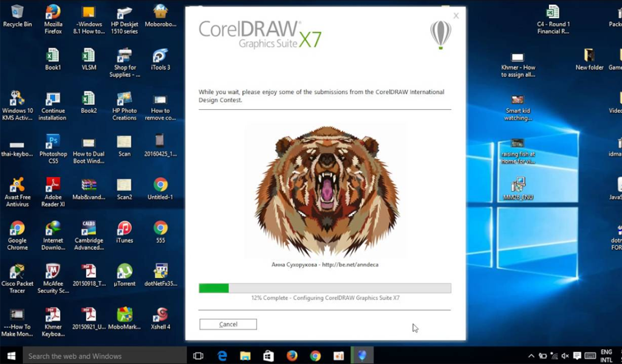The image size is (622, 364).
Task: Click the http://be.net/anndeca credit text
Action: (x=350, y=265)
